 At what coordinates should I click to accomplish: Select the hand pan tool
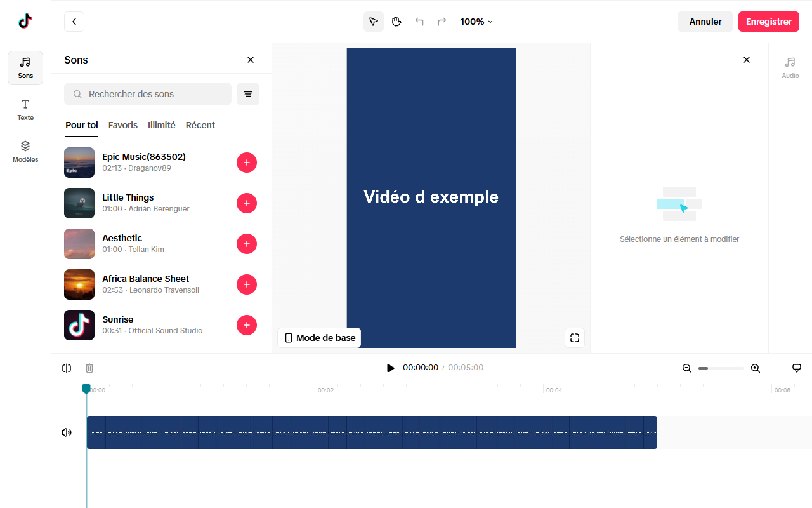pyautogui.click(x=396, y=22)
